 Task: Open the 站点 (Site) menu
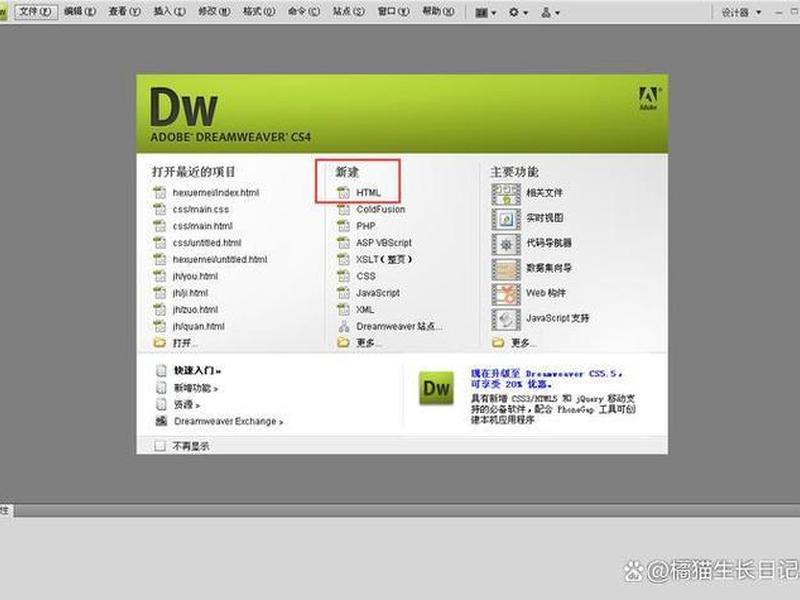pos(349,11)
